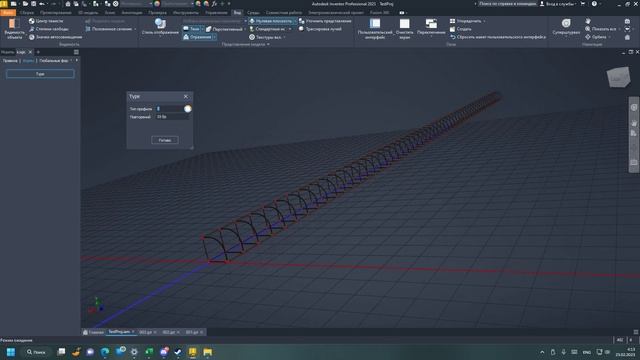Image resolution: width=640 pixels, height=360 pixels.
Task: Click the Done (Готово) button in Type dialog
Action: point(165,140)
